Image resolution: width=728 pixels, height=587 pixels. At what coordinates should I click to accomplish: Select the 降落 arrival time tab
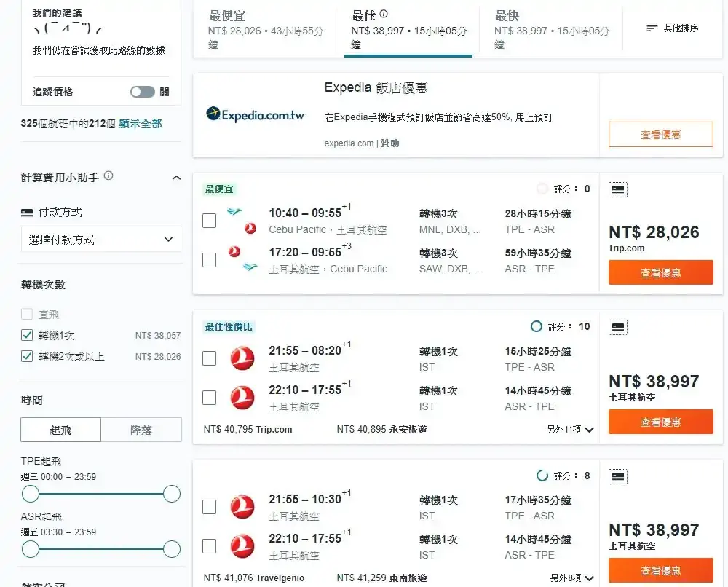coord(142,429)
